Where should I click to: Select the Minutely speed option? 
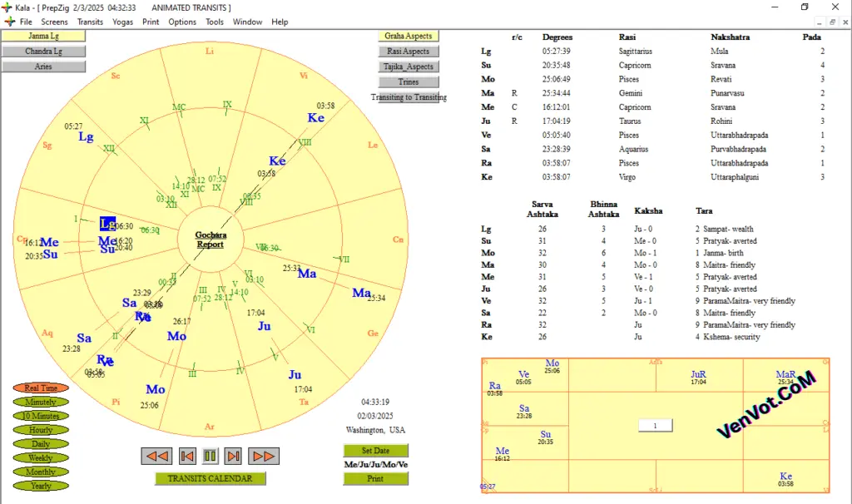click(41, 402)
